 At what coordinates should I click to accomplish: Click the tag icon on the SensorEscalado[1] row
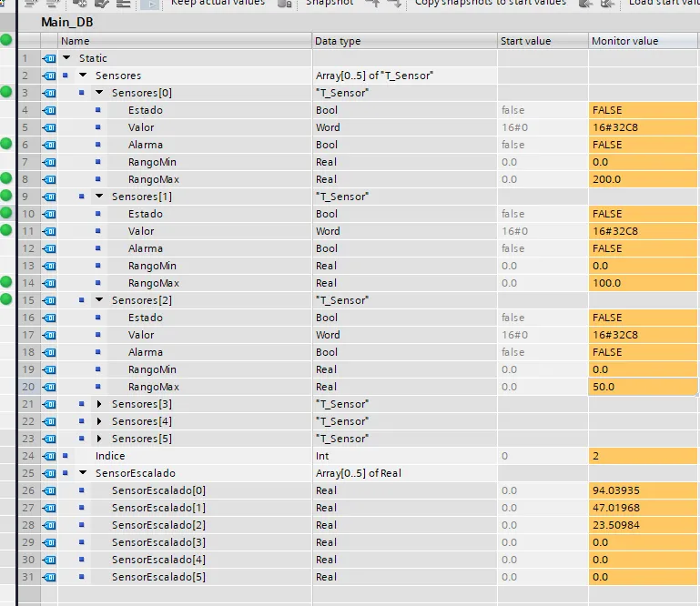pos(49,508)
